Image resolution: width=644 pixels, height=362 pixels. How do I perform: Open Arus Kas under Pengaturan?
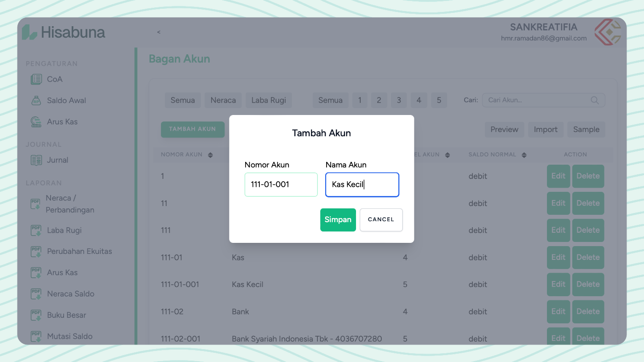coord(35,121)
